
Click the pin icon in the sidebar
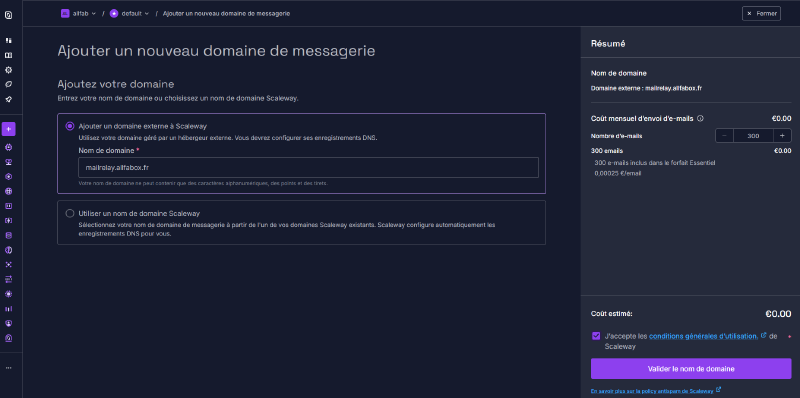(x=8, y=99)
